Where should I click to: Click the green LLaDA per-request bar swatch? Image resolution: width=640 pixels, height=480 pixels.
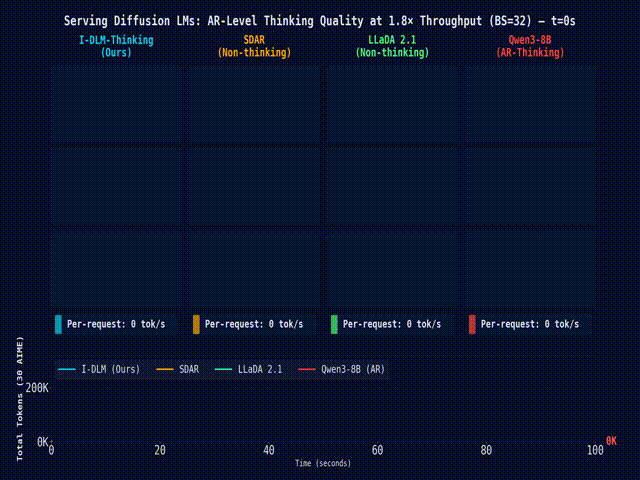click(x=334, y=324)
